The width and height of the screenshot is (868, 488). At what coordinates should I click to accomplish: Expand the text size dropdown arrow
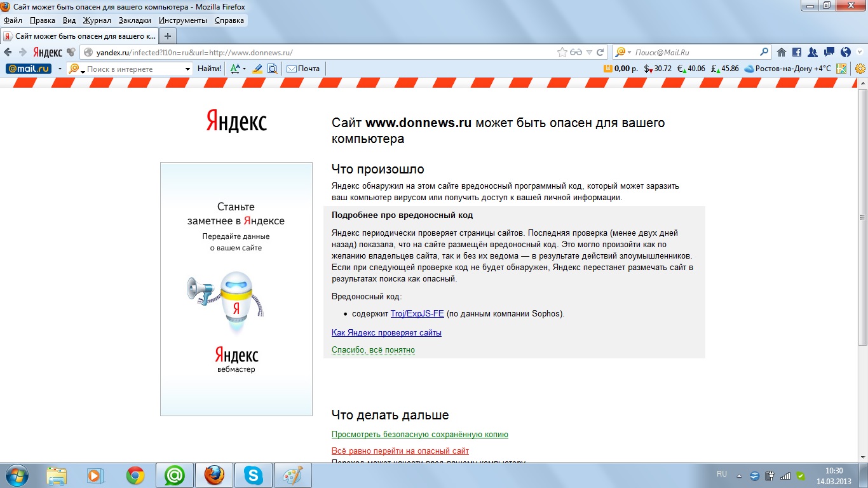(244, 69)
